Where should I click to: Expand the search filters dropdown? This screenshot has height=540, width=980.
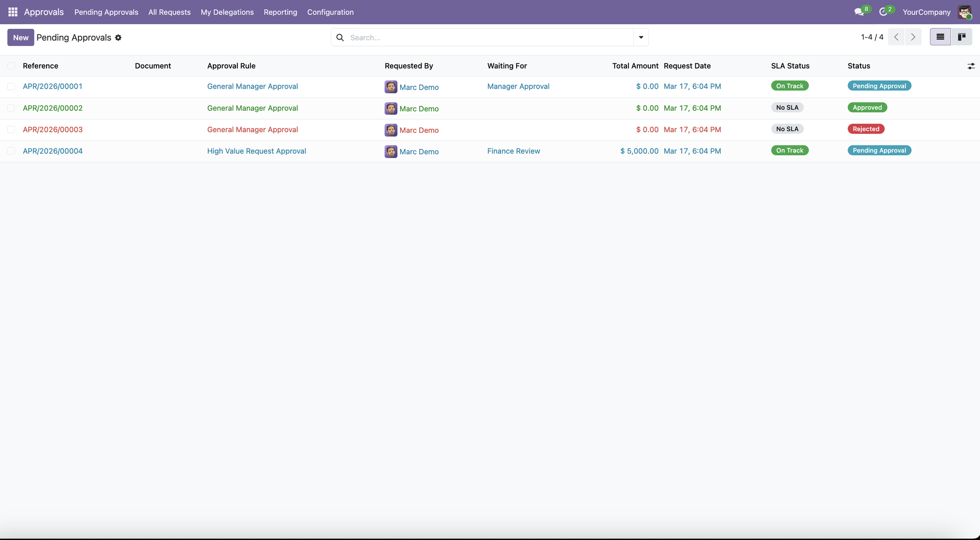tap(641, 37)
